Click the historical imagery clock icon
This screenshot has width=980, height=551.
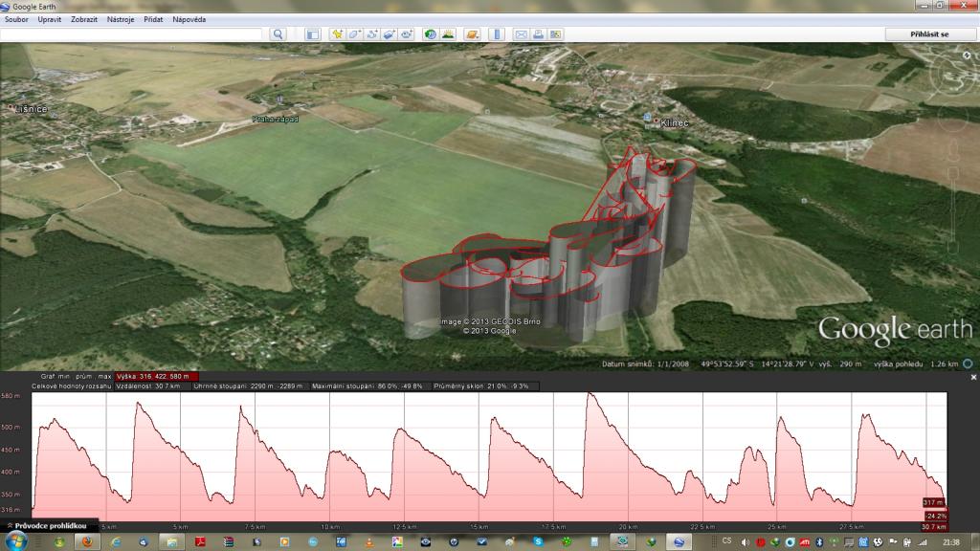[431, 34]
